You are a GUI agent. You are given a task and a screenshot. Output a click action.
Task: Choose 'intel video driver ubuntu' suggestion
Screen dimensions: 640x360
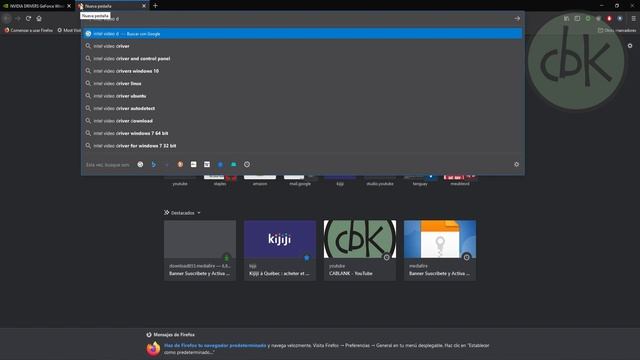(302, 96)
